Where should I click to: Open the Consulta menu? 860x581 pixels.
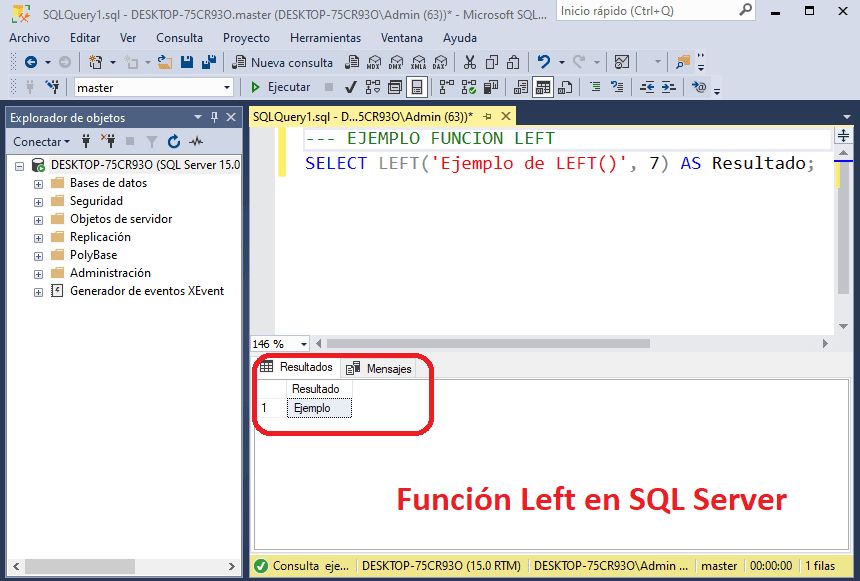(x=179, y=38)
